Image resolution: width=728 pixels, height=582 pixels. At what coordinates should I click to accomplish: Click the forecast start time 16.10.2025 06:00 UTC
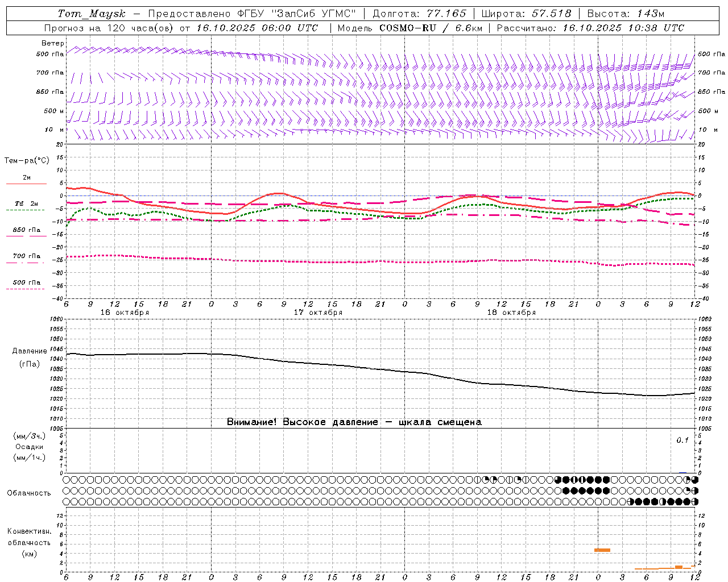tap(257, 28)
